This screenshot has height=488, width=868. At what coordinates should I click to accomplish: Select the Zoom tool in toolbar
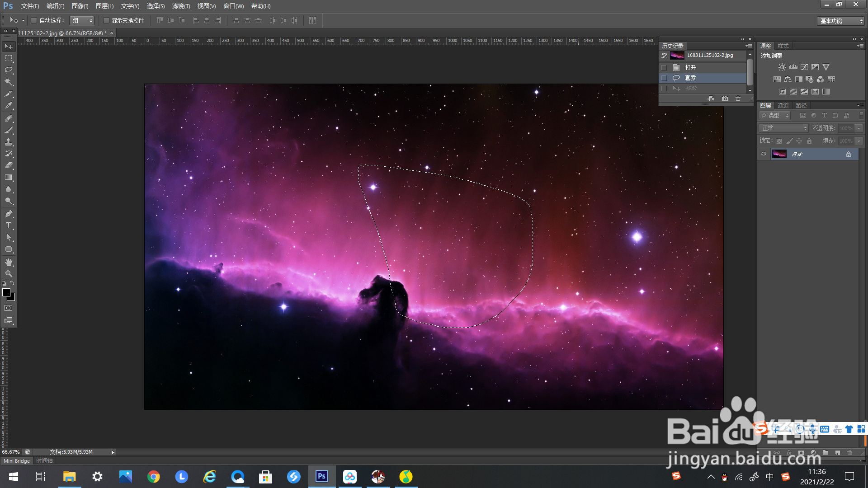tap(9, 274)
